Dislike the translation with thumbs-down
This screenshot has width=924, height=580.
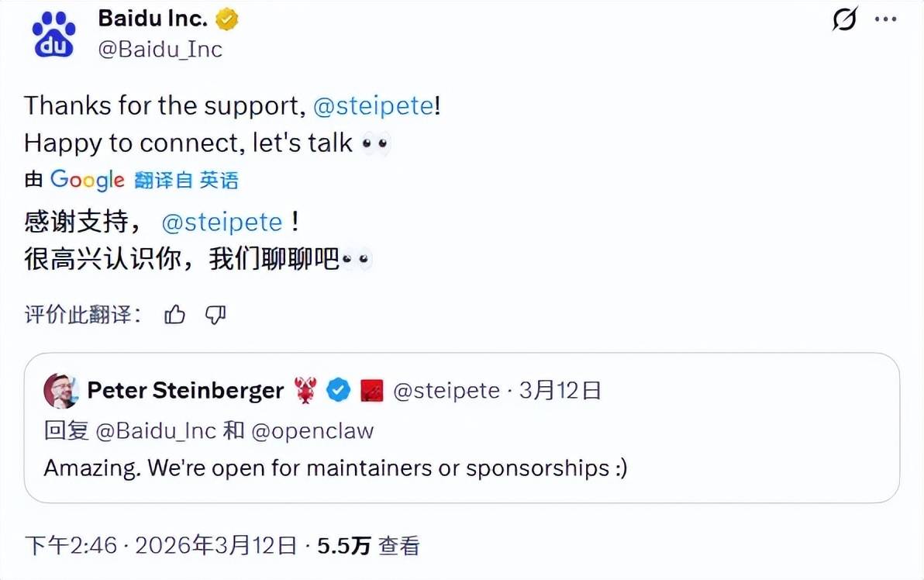pyautogui.click(x=215, y=315)
